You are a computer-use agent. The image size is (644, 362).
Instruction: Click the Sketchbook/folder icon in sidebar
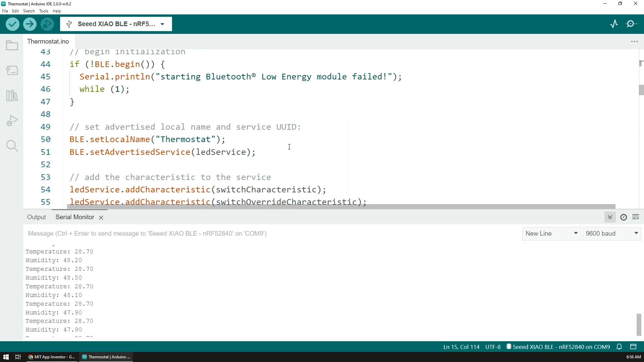click(x=12, y=46)
